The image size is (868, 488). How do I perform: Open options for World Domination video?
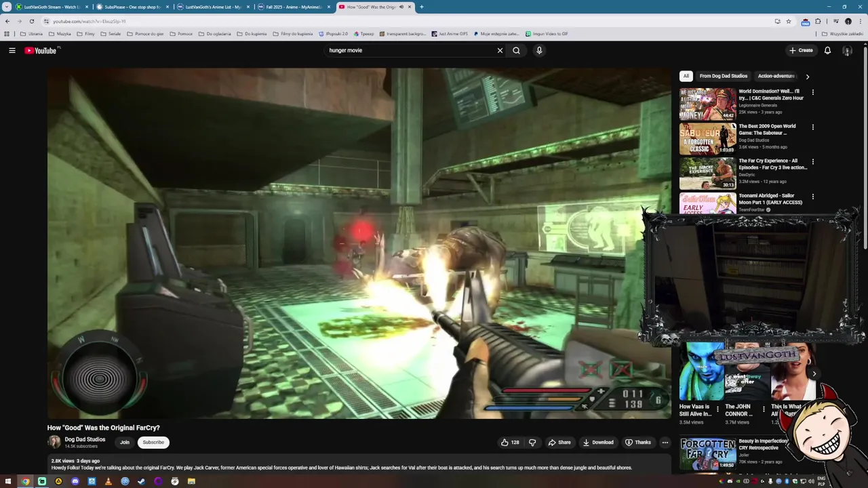[812, 92]
